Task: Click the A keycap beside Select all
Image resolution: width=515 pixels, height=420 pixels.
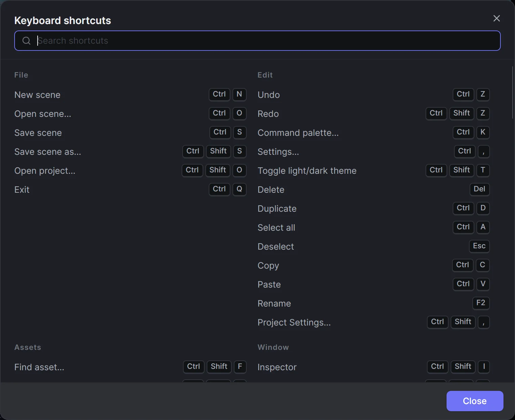Action: [x=483, y=227]
